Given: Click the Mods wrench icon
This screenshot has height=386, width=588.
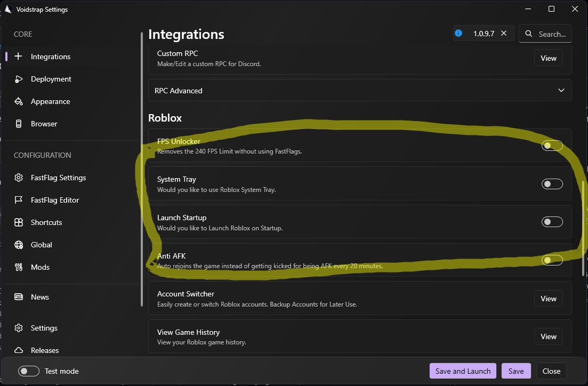Looking at the screenshot, I should click(x=18, y=267).
